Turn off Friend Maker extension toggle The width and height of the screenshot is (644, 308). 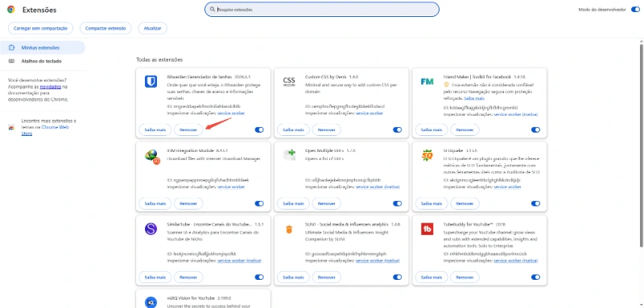pos(535,129)
